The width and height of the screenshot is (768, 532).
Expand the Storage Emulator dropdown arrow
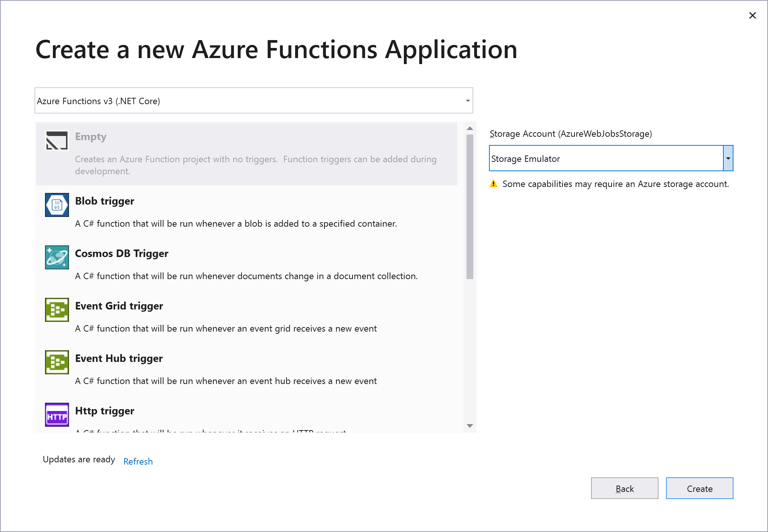pos(727,158)
